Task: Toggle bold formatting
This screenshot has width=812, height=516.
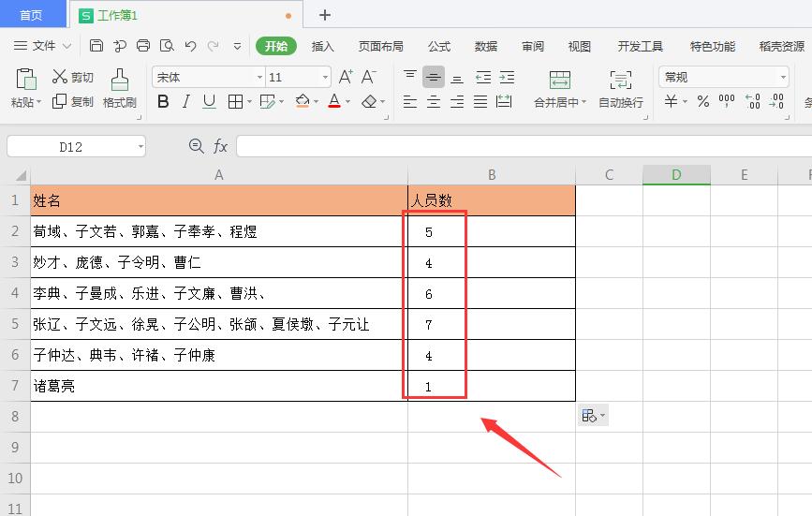Action: [163, 101]
